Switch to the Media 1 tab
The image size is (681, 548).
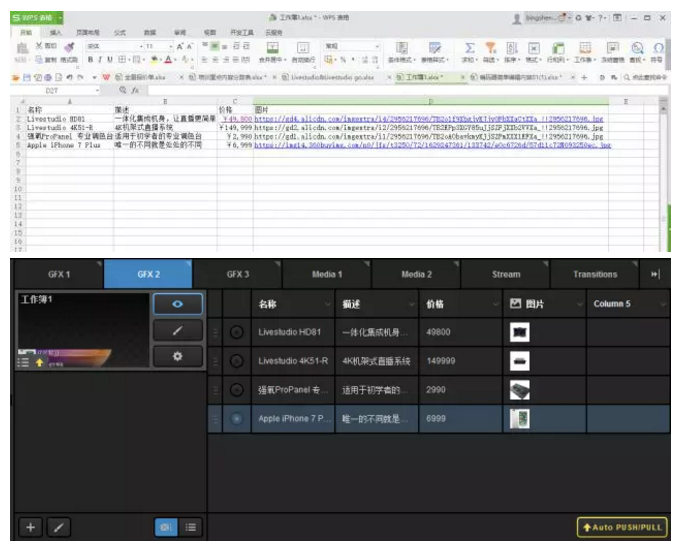[327, 274]
